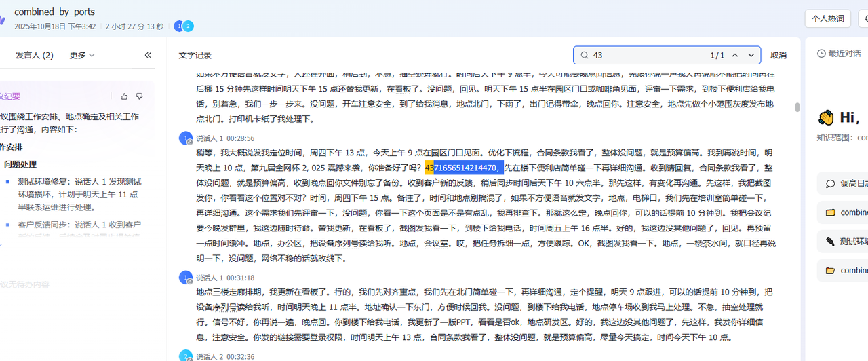Click into the search field containing 43
868x361 pixels.
pyautogui.click(x=644, y=55)
